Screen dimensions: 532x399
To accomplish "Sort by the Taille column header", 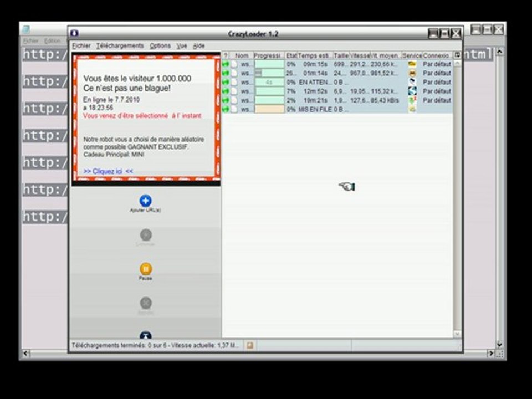I will [x=341, y=55].
